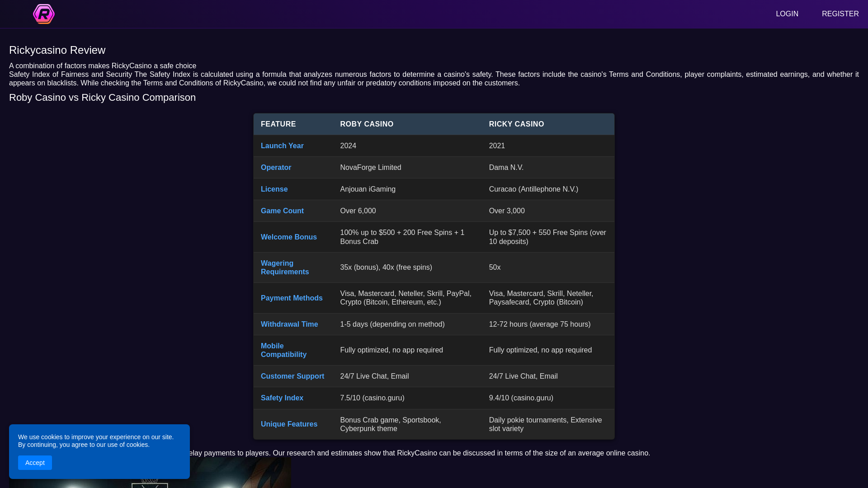This screenshot has height=488, width=868.
Task: Select the Wagering Requirements row label
Action: (285, 267)
